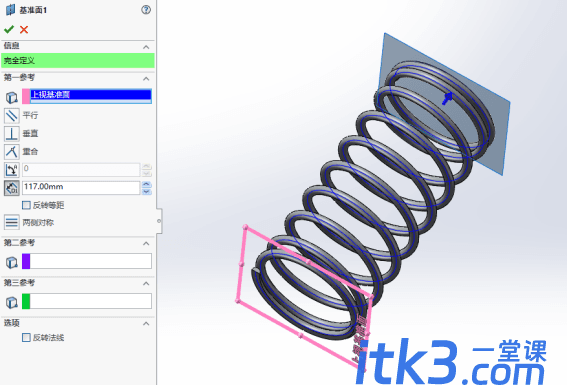Click the first reference selection box
The image size is (567, 386).
click(x=91, y=96)
